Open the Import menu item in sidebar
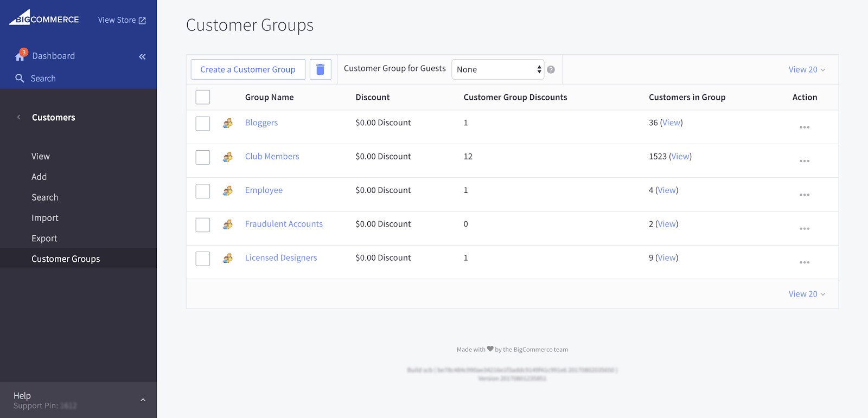 (44, 218)
